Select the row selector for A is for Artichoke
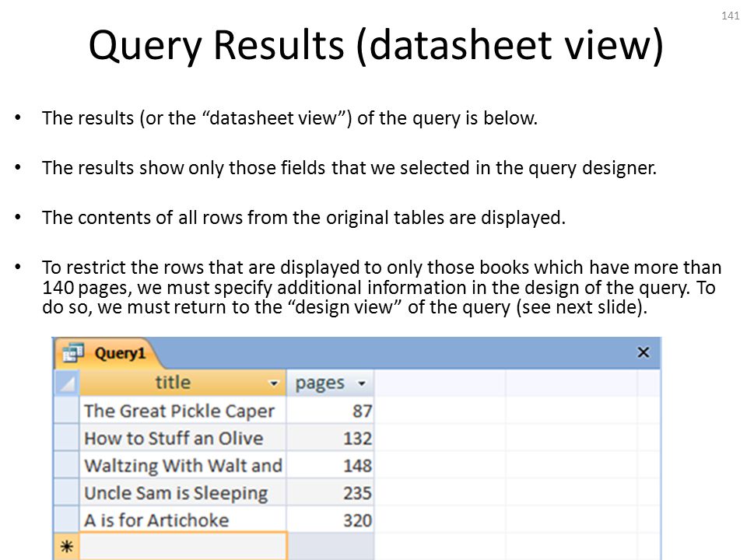 tap(67, 520)
